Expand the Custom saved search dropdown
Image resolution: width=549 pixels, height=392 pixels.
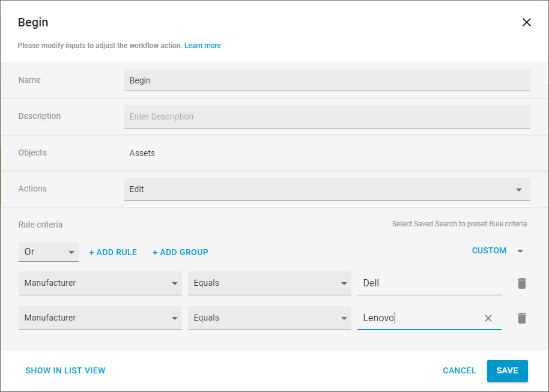point(520,251)
